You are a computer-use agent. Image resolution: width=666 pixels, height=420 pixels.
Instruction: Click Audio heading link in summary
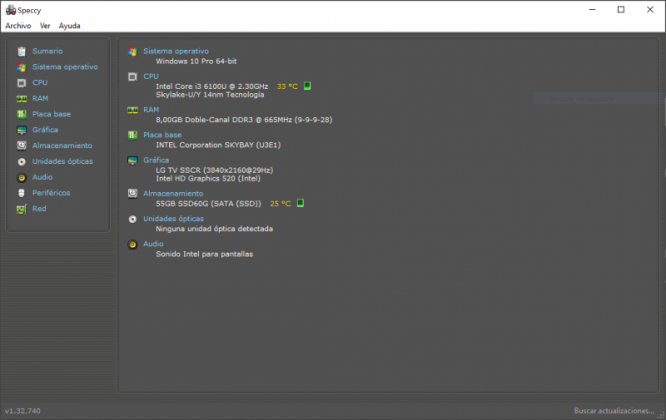[153, 244]
